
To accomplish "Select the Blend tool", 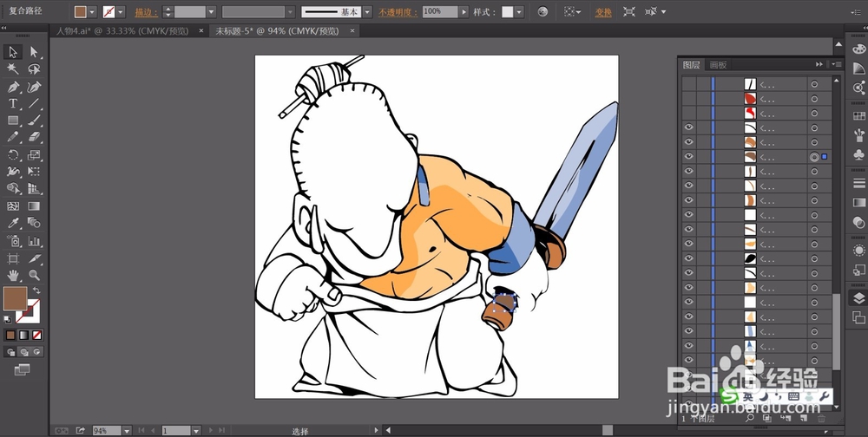I will coord(34,223).
